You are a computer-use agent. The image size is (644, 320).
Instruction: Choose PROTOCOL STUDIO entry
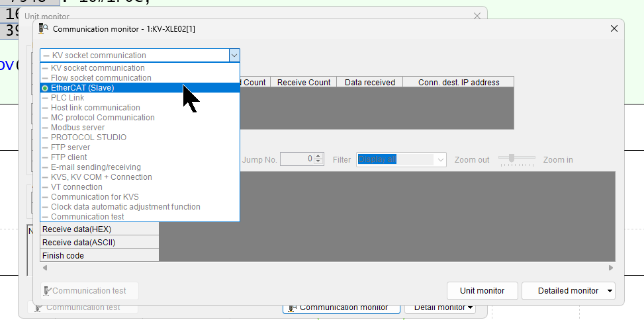pyautogui.click(x=140, y=138)
